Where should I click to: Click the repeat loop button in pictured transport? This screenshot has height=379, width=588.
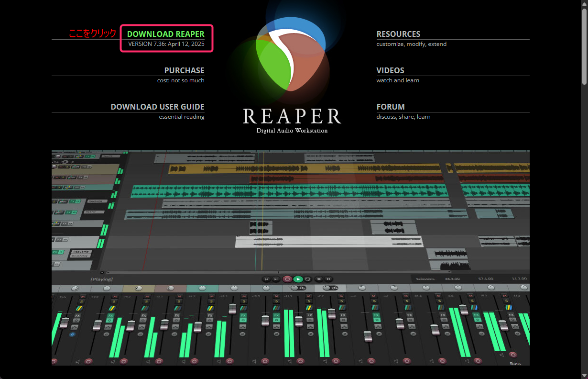308,279
